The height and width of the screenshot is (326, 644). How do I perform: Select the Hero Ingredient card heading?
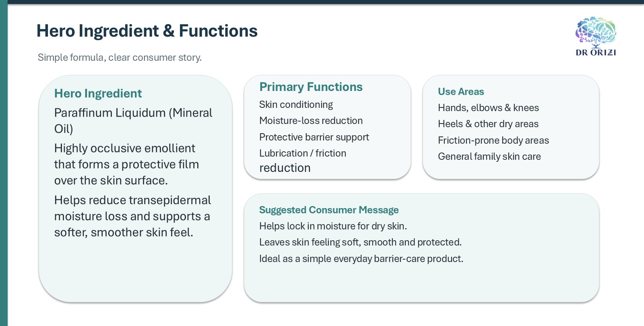98,93
